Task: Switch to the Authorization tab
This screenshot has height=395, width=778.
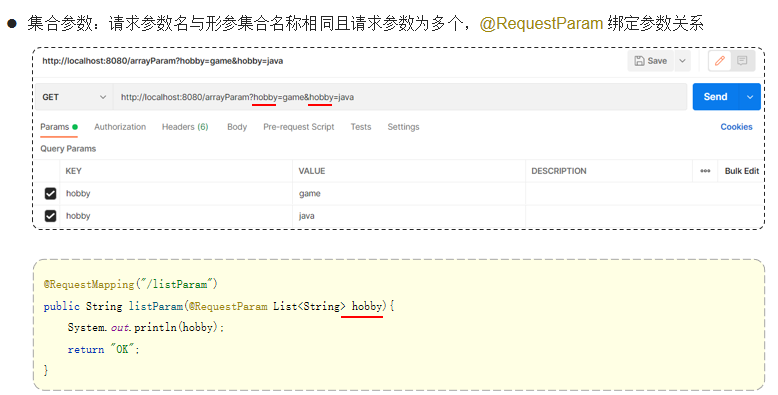Action: (120, 127)
